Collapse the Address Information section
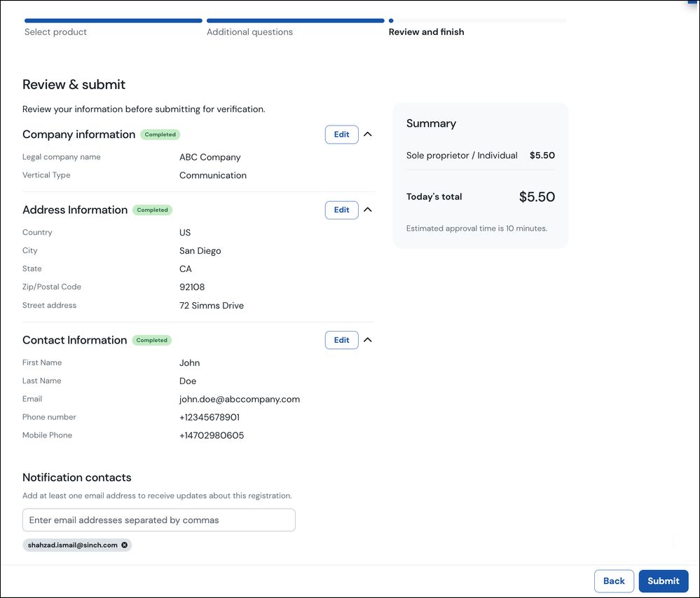The image size is (700, 598). 367,210
